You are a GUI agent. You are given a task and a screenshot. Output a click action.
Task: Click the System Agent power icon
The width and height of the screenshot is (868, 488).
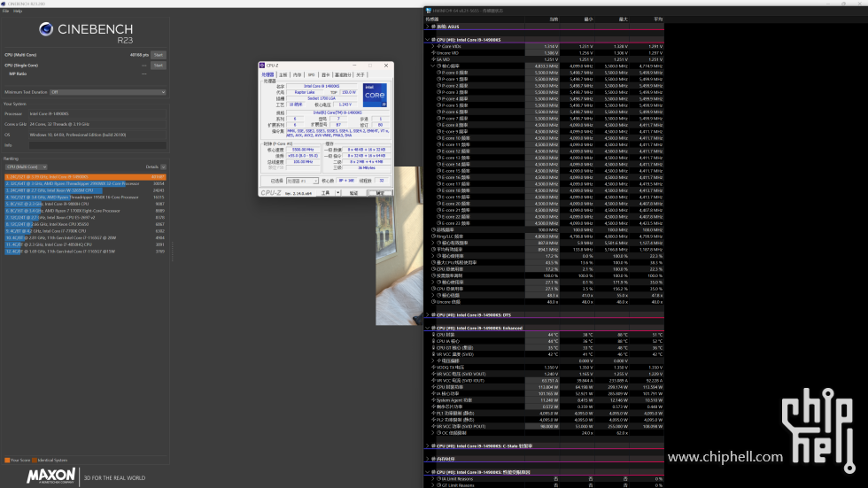pyautogui.click(x=433, y=400)
